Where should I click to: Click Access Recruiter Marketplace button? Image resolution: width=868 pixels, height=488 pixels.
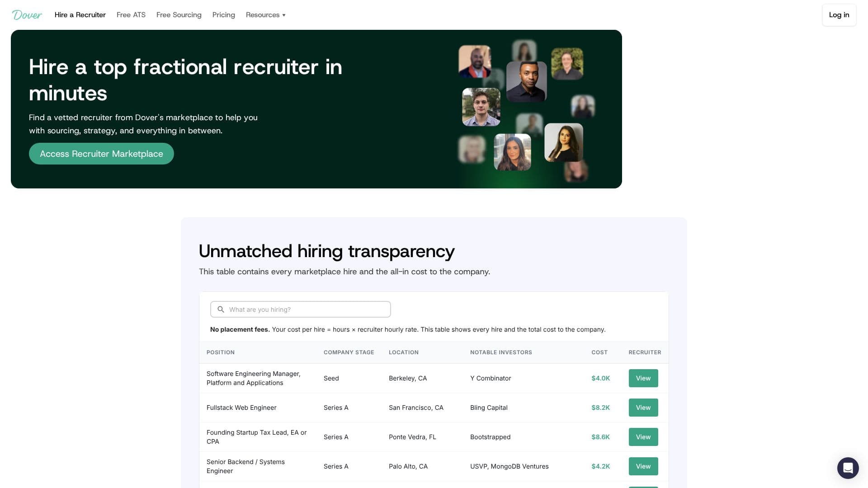pos(101,154)
